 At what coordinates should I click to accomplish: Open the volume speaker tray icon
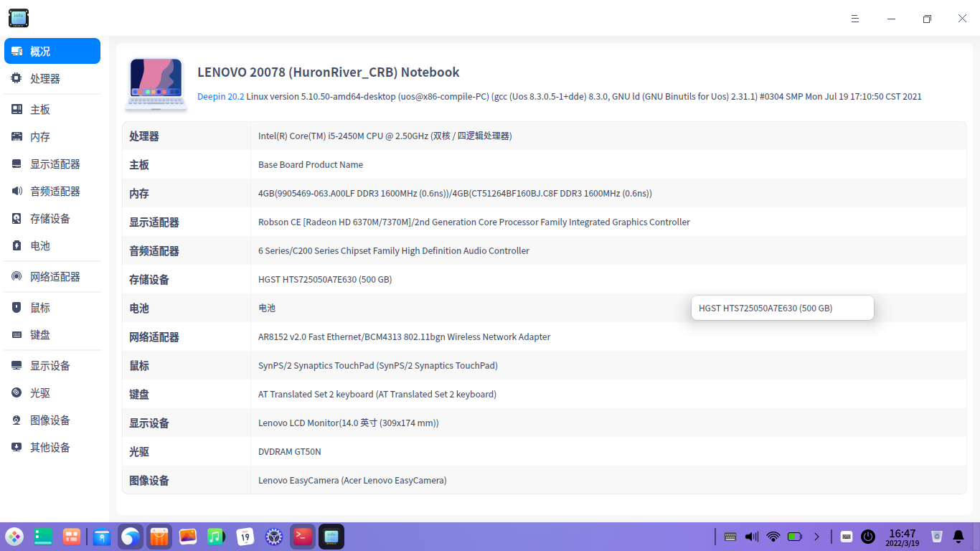coord(752,537)
